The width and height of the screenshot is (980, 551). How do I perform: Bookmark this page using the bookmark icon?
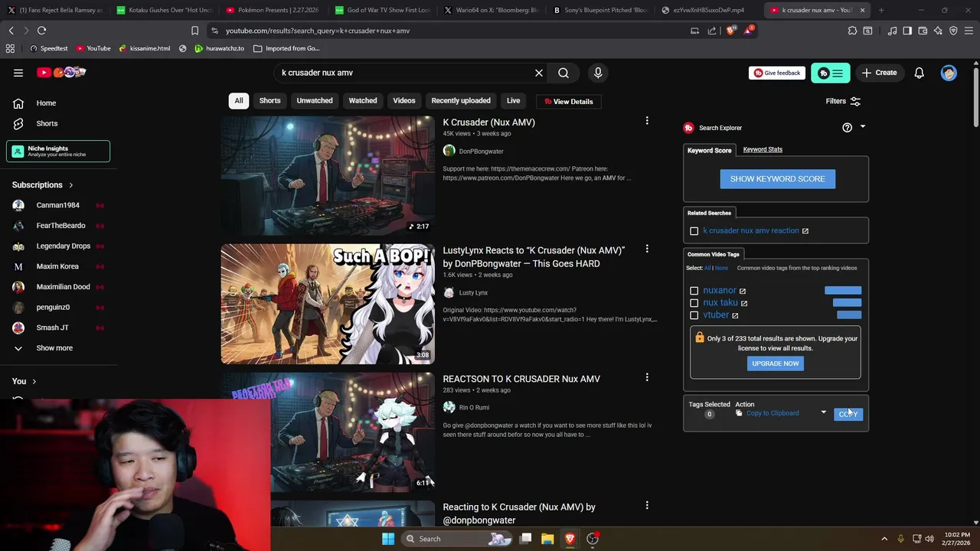(x=194, y=31)
